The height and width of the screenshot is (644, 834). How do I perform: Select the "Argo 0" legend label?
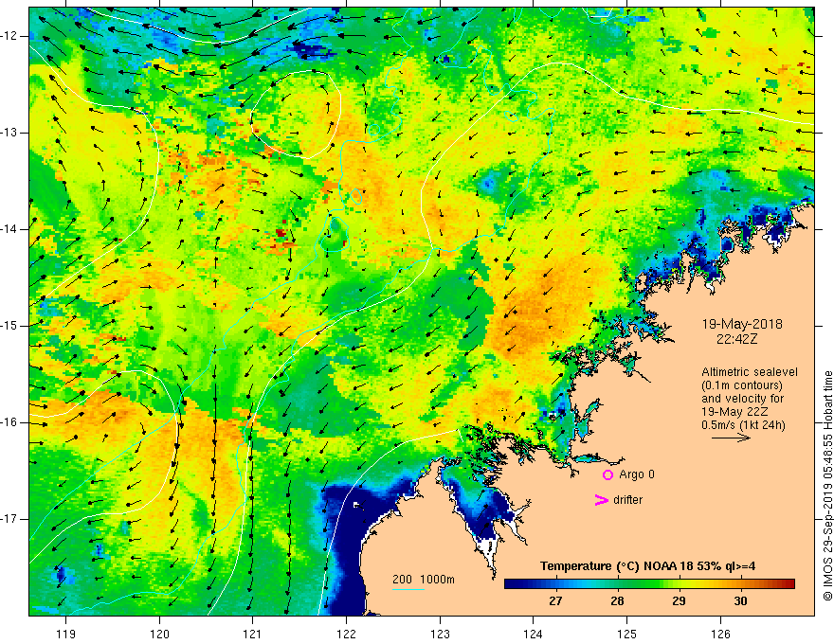pos(637,474)
